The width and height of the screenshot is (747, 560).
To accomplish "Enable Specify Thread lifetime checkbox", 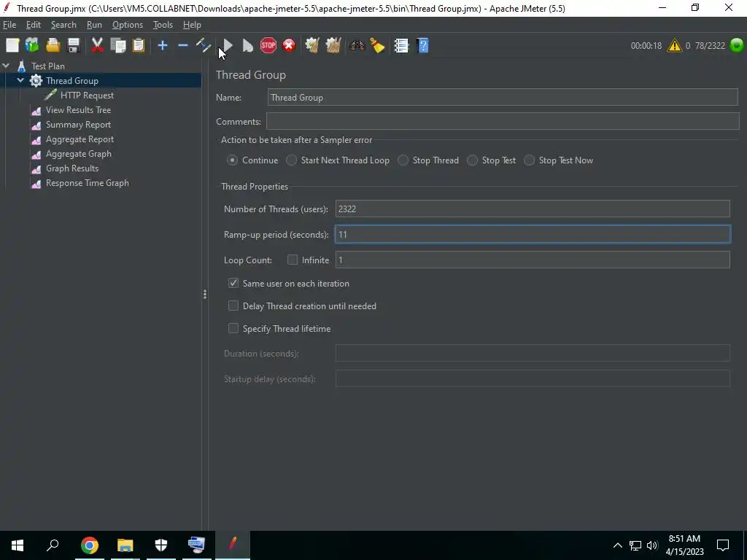I will pyautogui.click(x=233, y=328).
